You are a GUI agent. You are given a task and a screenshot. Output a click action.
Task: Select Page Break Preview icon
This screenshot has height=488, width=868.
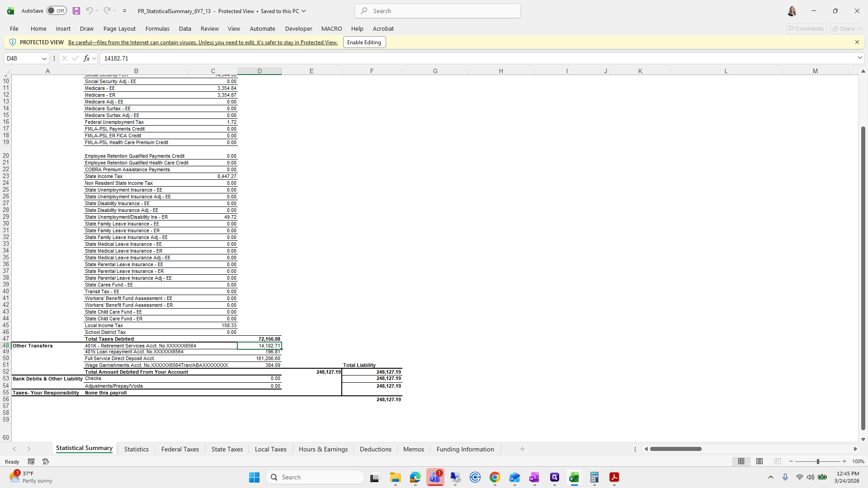[778, 461]
